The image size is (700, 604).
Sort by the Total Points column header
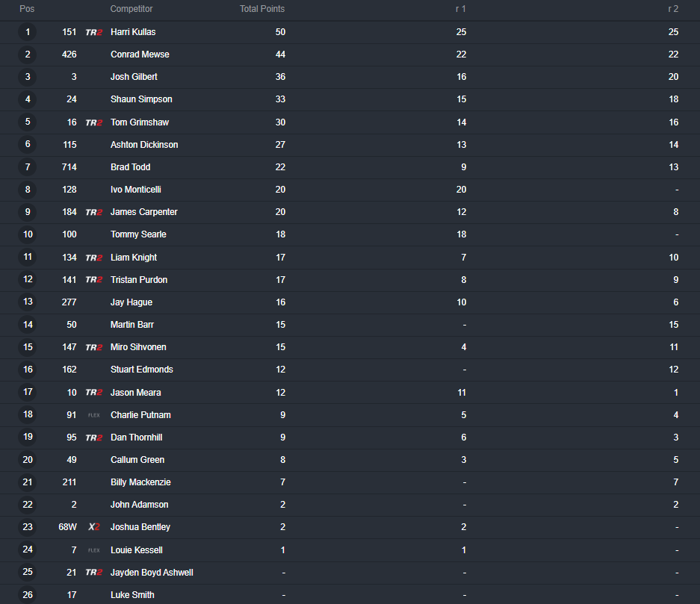pyautogui.click(x=262, y=9)
